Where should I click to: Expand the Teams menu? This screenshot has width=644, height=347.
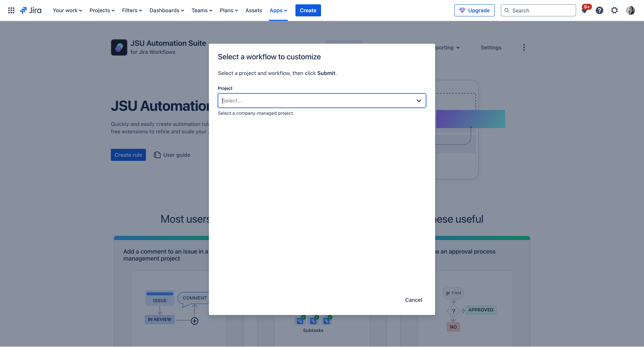202,10
